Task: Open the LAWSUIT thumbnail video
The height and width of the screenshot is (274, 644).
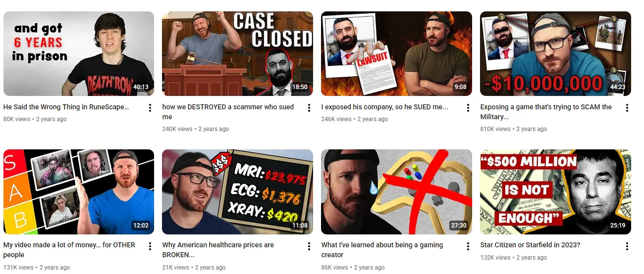Action: (x=397, y=53)
